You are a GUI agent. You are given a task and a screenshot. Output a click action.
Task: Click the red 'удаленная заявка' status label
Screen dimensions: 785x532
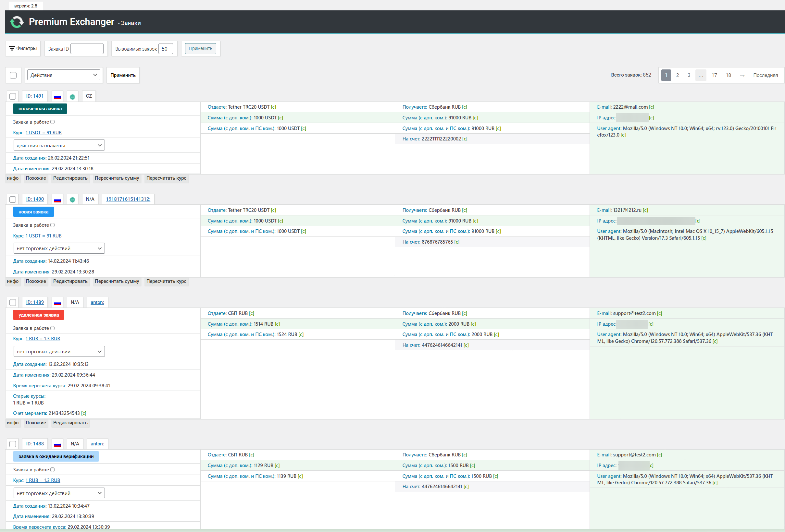point(39,315)
